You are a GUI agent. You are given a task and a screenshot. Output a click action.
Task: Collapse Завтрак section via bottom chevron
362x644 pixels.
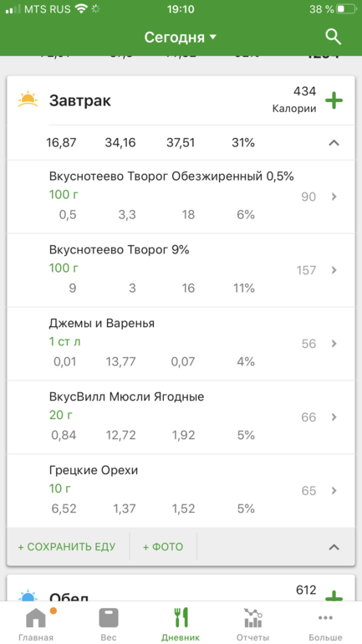(334, 547)
